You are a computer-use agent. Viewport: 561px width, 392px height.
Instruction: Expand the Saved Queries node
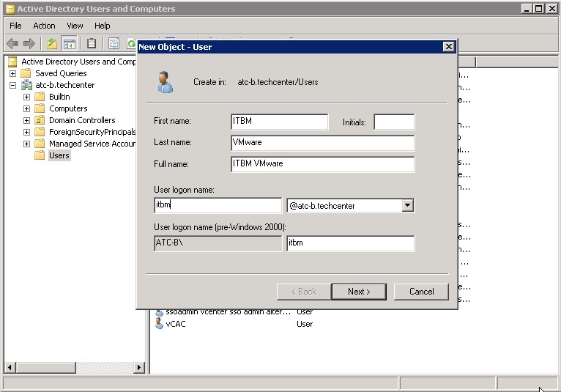click(x=12, y=73)
